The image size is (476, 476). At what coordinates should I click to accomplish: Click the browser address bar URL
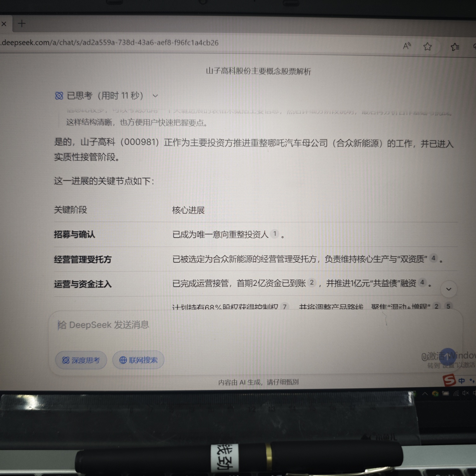(110, 43)
